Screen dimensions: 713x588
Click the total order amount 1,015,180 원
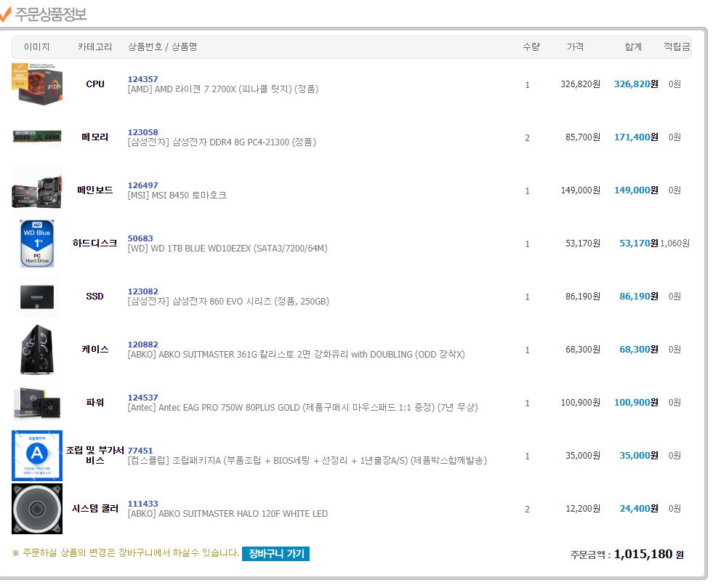649,555
